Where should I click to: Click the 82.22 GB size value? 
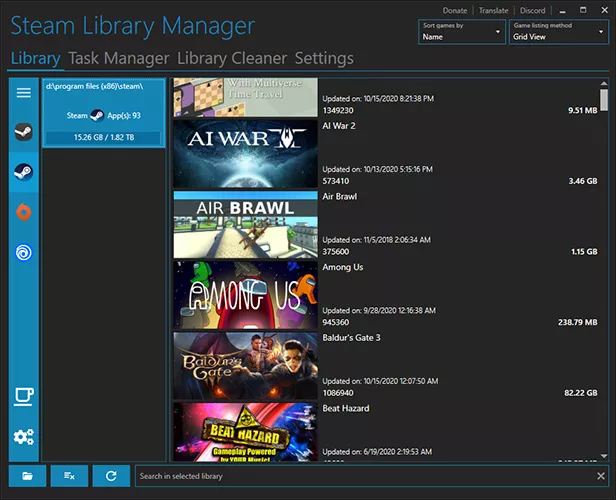pyautogui.click(x=581, y=393)
